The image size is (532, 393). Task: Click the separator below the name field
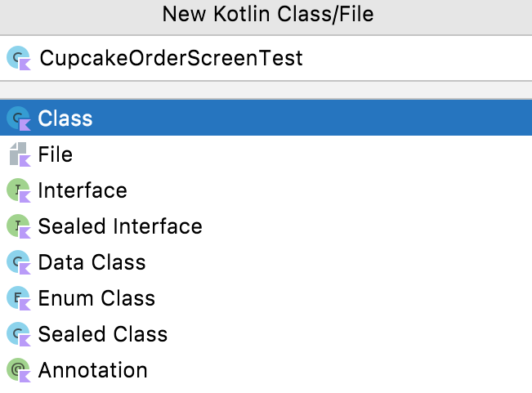point(266,90)
